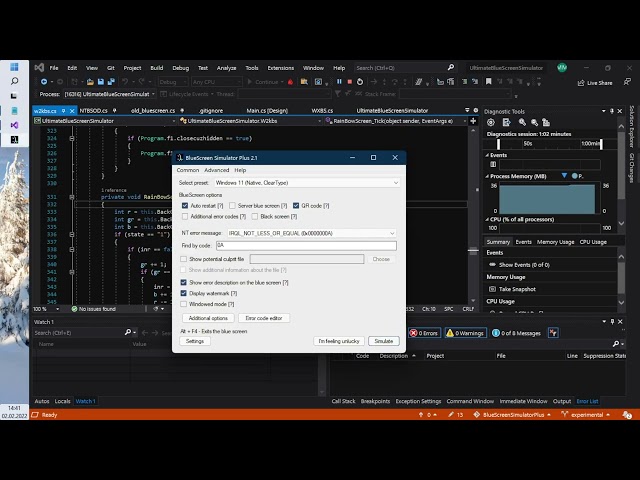
Task: Pause debugging via the Break All icon
Action: pyautogui.click(x=339, y=82)
